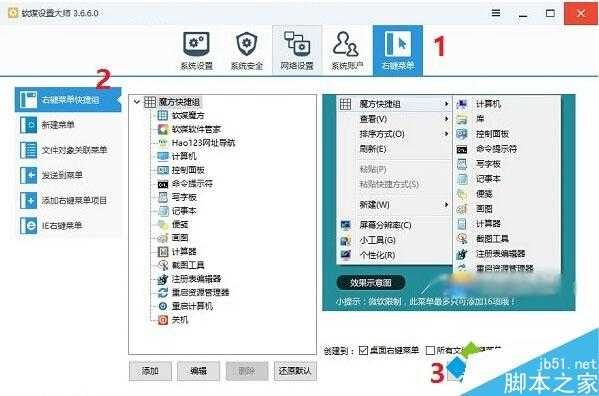Toggle the 桌面右键菜单 checkbox
599x396 pixels.
click(x=363, y=350)
